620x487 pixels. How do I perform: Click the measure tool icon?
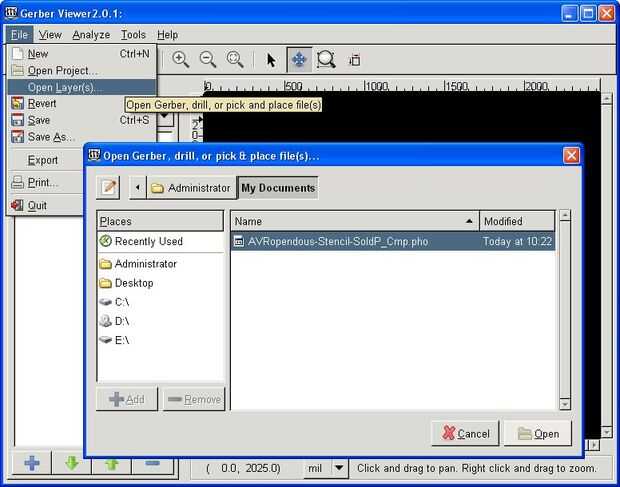point(354,60)
